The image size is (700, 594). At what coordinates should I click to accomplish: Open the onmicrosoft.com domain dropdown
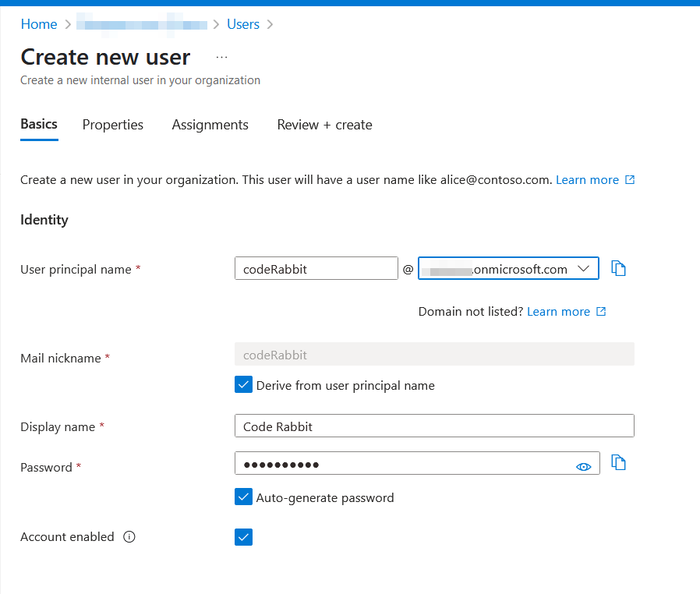(508, 268)
